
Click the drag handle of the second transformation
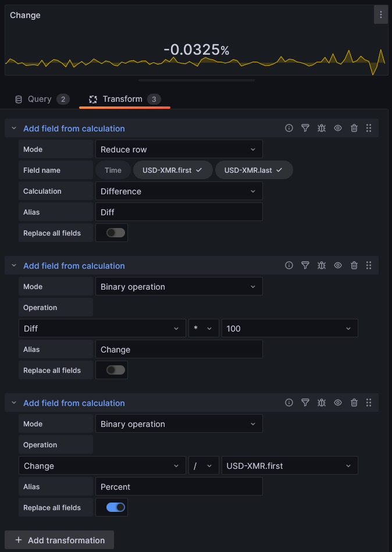[369, 266]
